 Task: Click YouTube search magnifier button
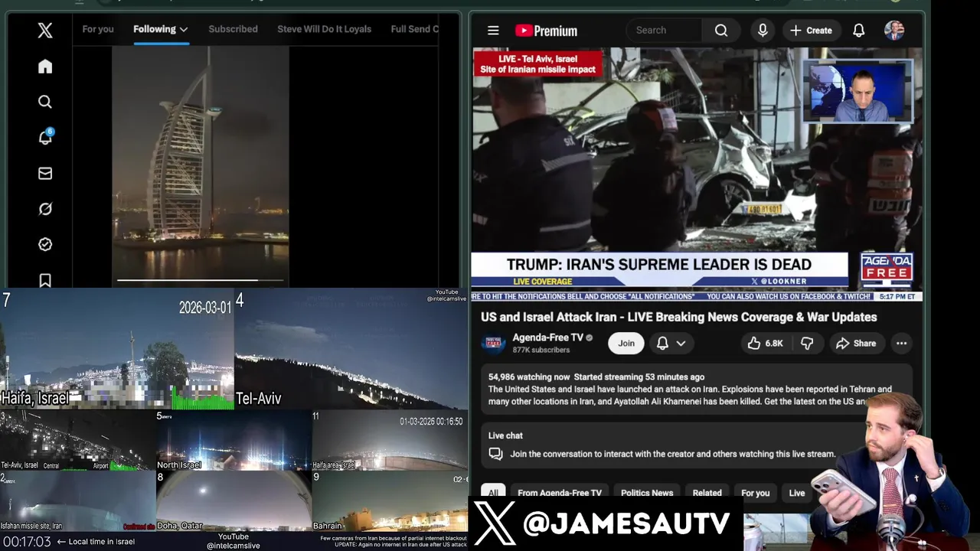point(721,31)
